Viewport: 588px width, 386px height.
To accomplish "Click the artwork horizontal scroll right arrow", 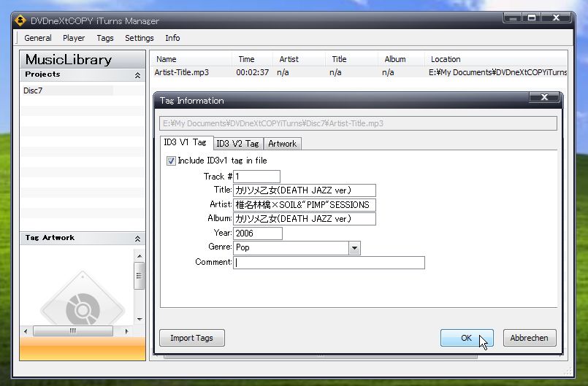I will coord(127,331).
